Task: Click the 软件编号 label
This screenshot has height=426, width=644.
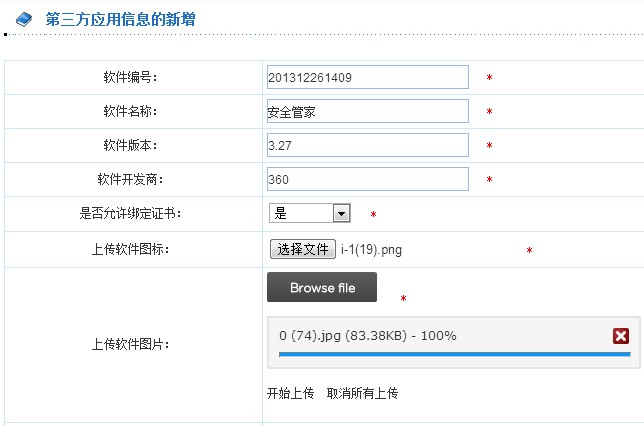Action: [130, 77]
